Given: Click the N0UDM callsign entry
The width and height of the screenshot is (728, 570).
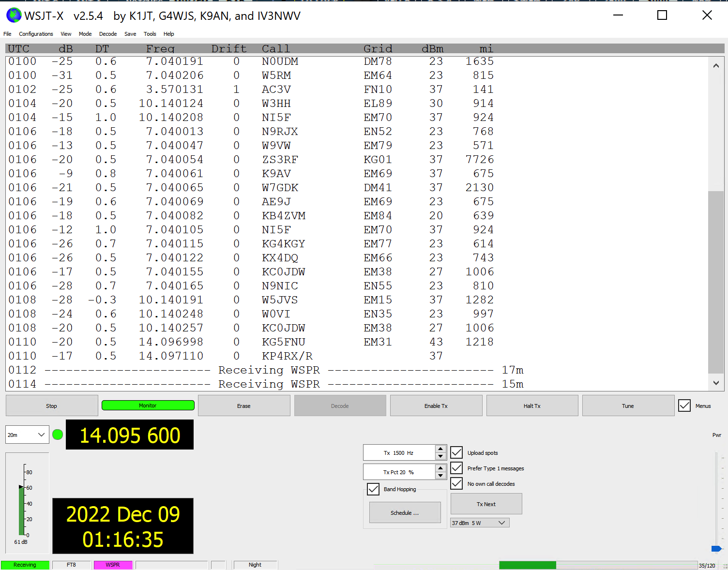Looking at the screenshot, I should (280, 61).
